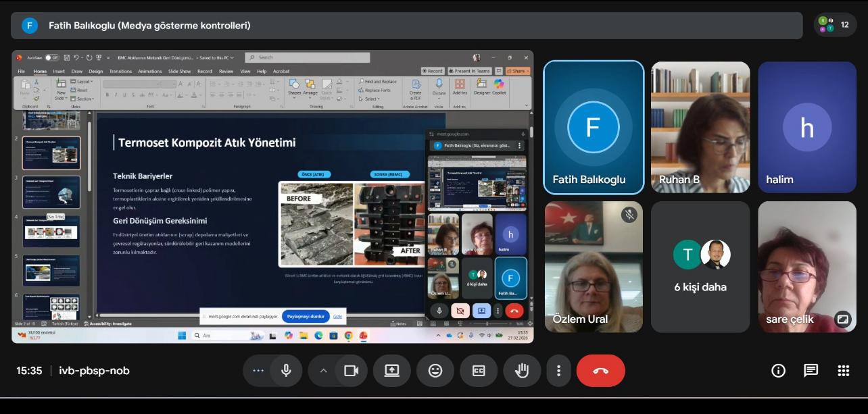Open in-call chat panel
Image resolution: width=868 pixels, height=414 pixels.
[811, 371]
